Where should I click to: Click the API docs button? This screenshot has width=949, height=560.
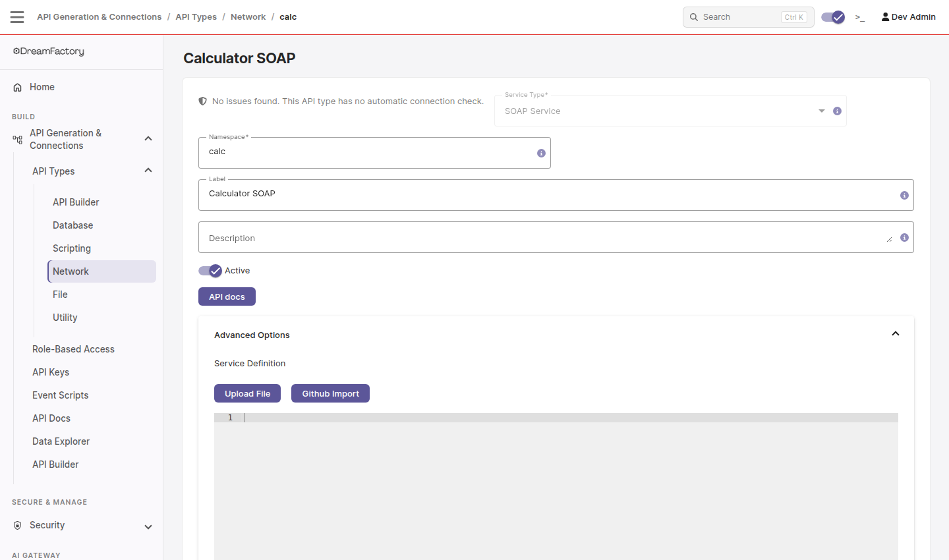coord(227,296)
